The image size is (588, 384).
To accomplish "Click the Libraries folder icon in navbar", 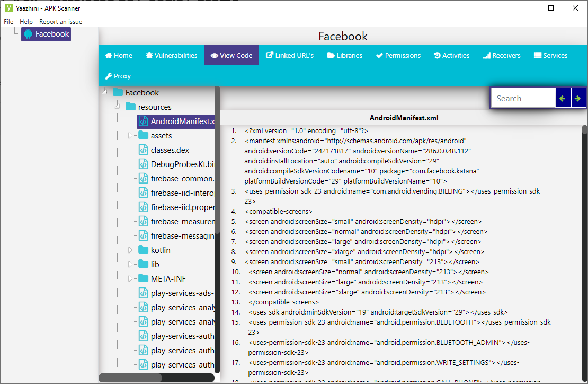I will tap(331, 56).
